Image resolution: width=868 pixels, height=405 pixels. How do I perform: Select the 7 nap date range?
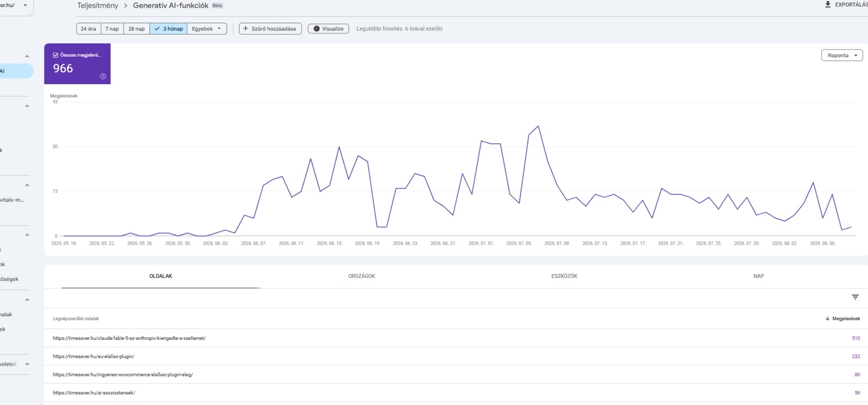(112, 29)
